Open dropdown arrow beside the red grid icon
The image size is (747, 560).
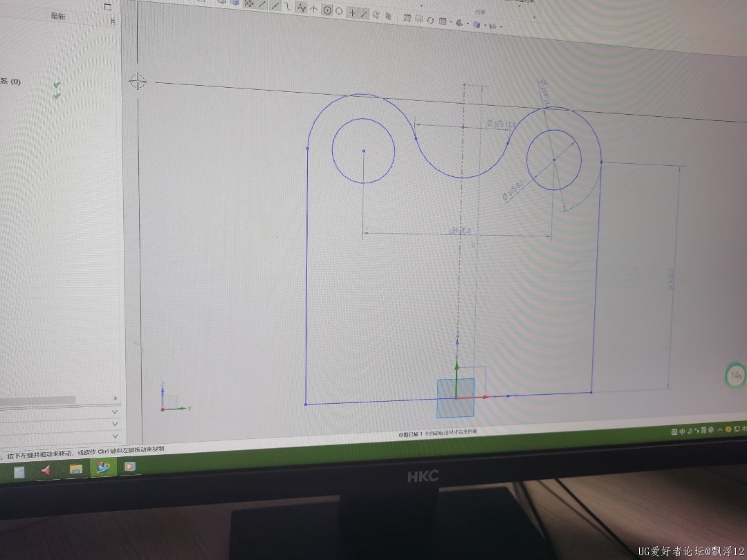tap(451, 22)
